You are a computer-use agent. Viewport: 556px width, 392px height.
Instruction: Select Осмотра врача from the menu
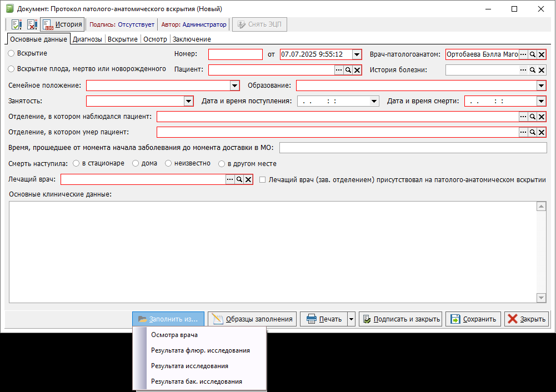pyautogui.click(x=199, y=335)
